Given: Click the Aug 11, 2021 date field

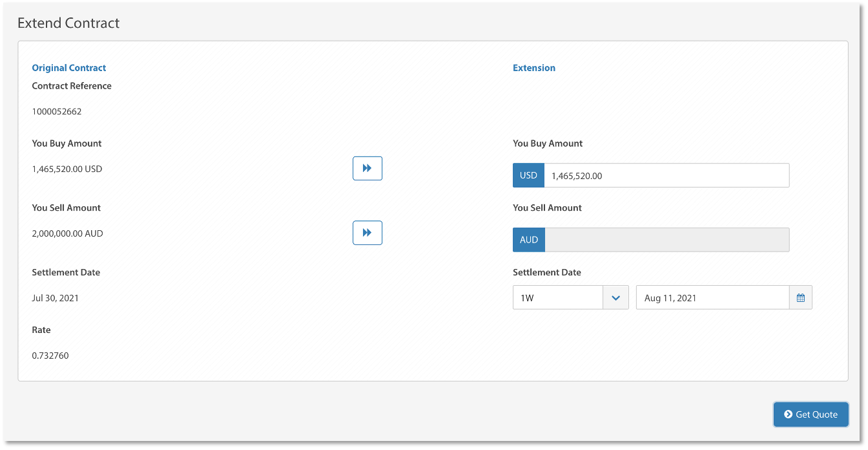Looking at the screenshot, I should (712, 298).
